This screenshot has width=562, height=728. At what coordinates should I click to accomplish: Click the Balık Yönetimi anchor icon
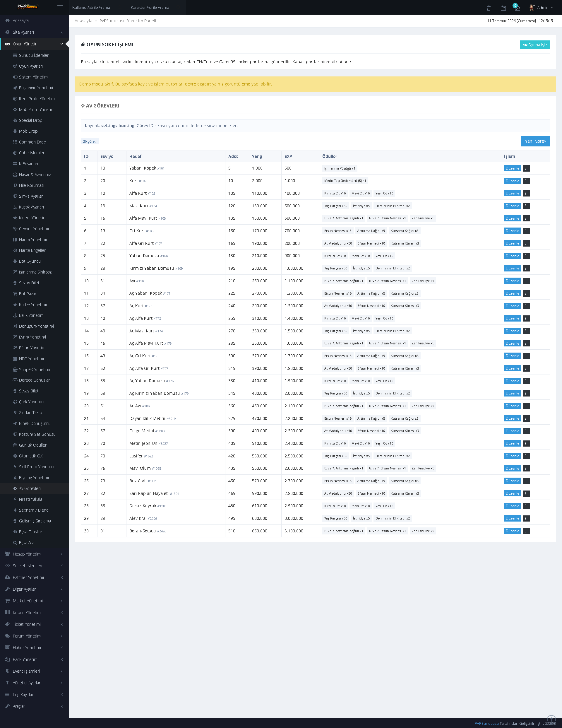click(15, 315)
